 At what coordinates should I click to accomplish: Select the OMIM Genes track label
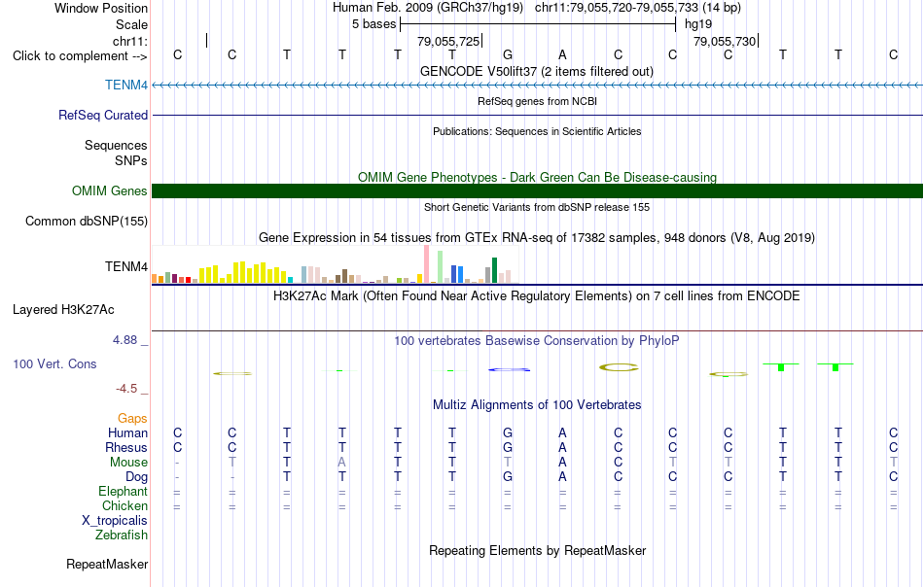(x=110, y=190)
